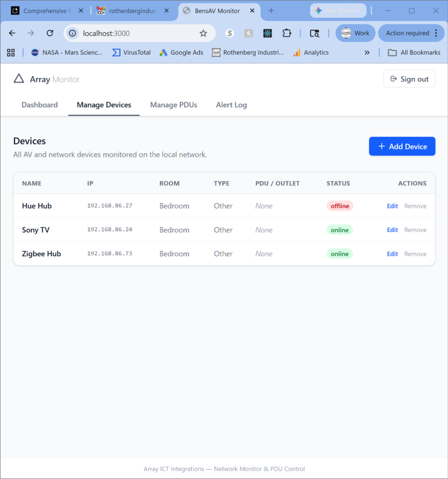
Task: Open the Analytics bookmark
Action: (311, 52)
